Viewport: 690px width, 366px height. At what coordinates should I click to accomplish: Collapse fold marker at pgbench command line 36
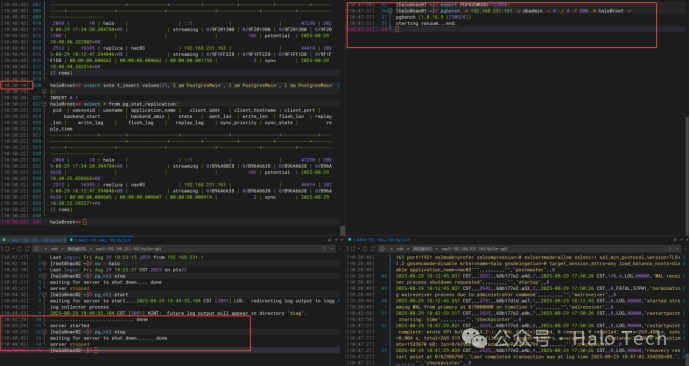390,11
